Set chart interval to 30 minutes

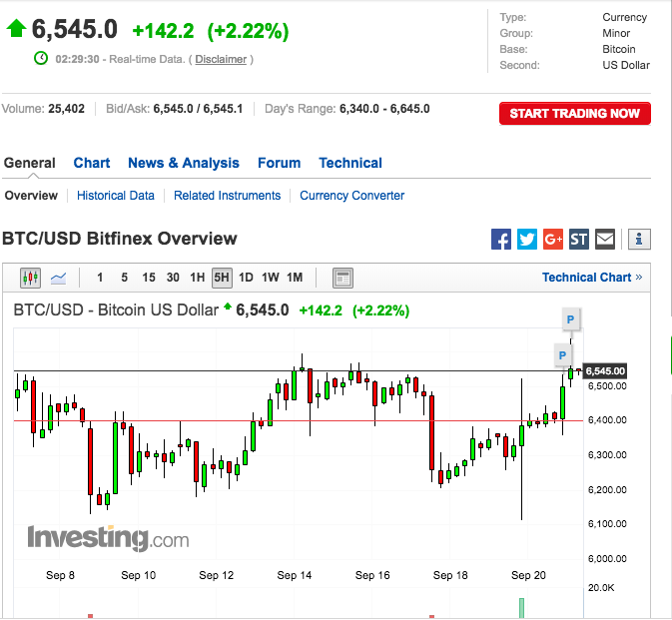point(173,278)
